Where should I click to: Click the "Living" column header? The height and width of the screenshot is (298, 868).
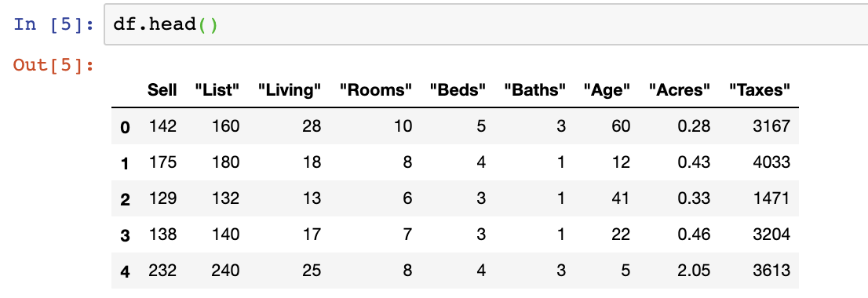[x=290, y=89]
